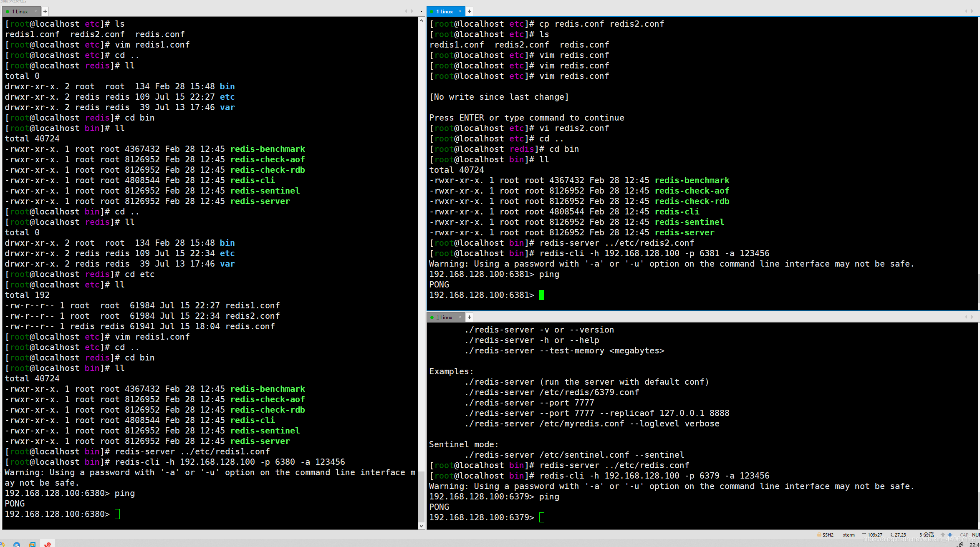This screenshot has width=980, height=547.
Task: Click the CAP indicator in the status bar
Action: pos(964,535)
